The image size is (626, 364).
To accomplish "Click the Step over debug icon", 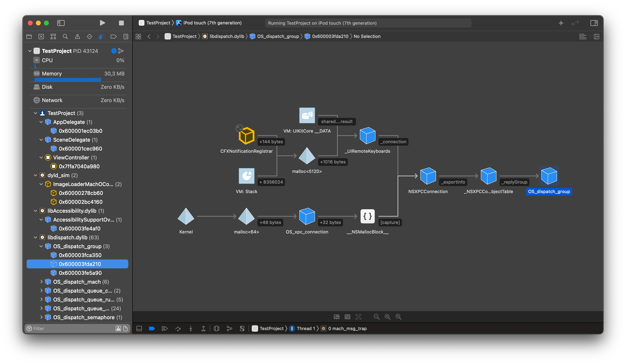I will click(178, 328).
